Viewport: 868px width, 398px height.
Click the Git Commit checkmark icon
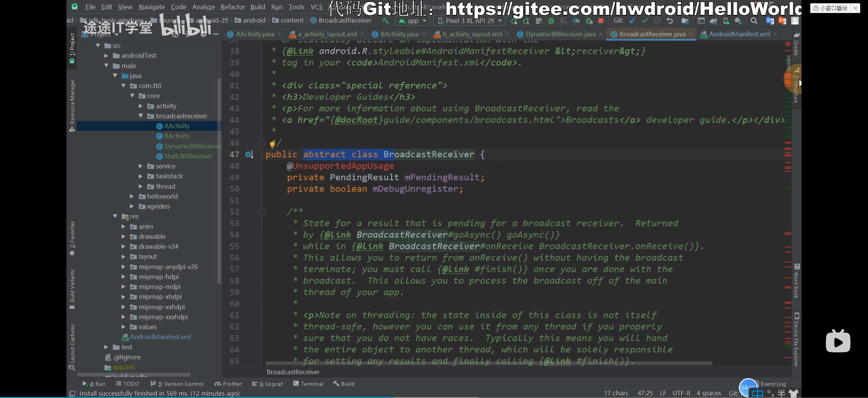pos(645,21)
